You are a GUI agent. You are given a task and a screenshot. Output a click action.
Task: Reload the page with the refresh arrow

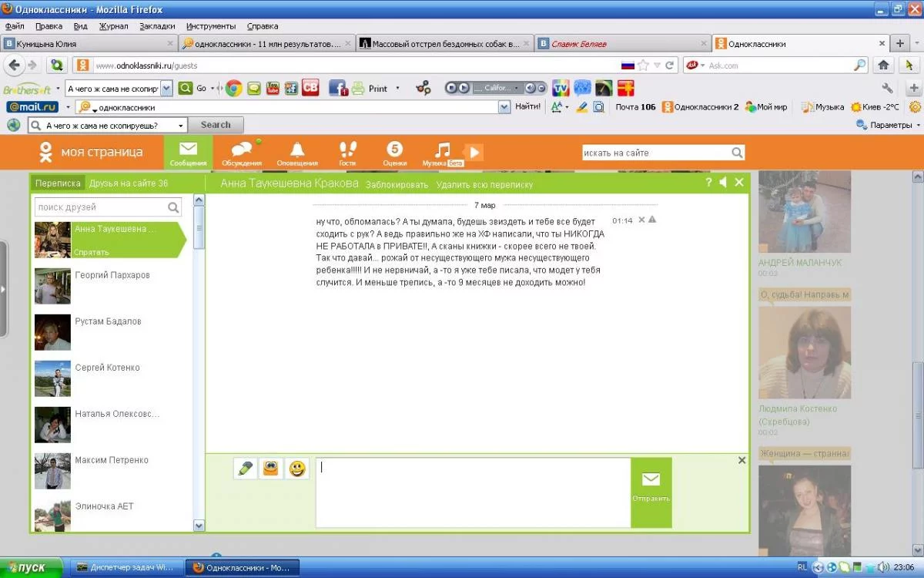tap(670, 66)
